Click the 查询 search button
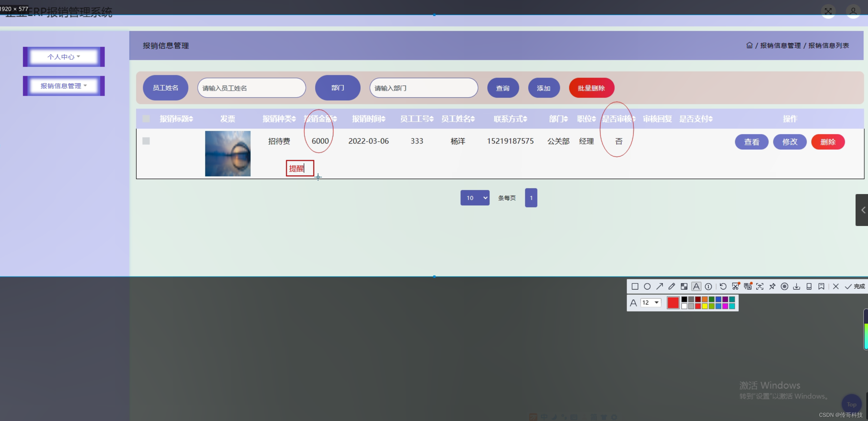The image size is (868, 421). [x=503, y=88]
